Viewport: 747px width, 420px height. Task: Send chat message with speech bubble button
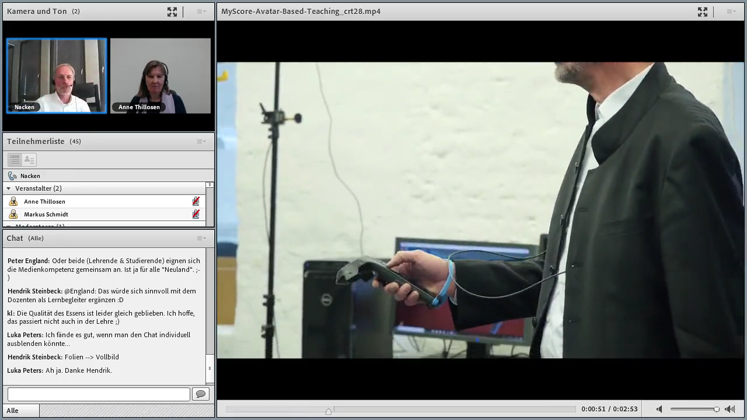click(x=200, y=394)
